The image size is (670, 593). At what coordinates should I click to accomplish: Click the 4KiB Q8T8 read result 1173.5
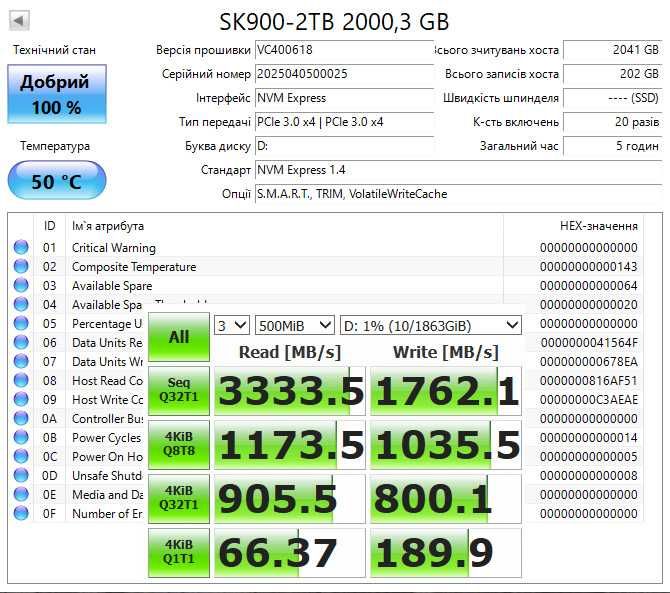(290, 445)
